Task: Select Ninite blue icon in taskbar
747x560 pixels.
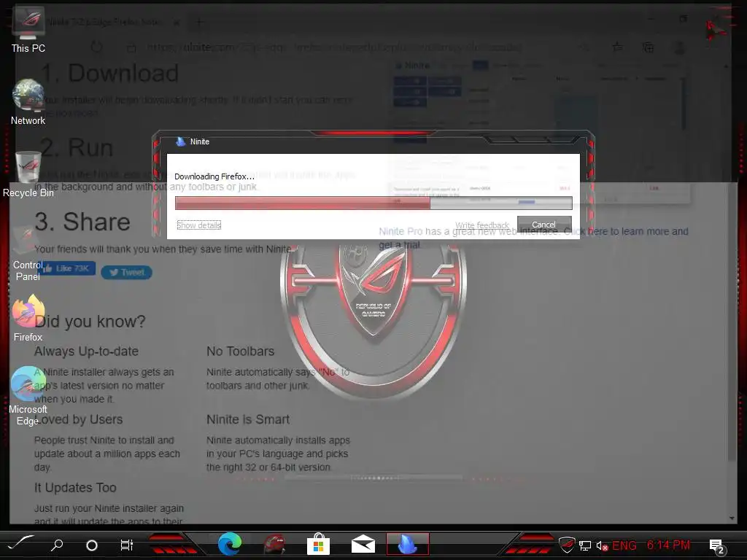Action: [408, 544]
